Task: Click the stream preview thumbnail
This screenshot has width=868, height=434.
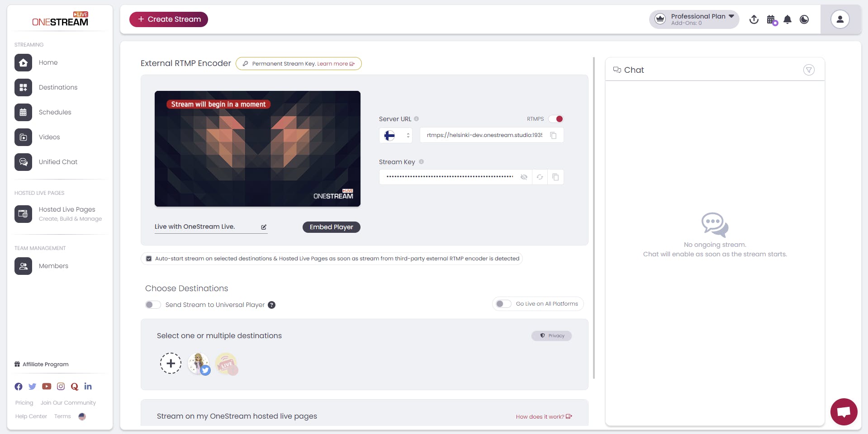Action: coord(257,149)
